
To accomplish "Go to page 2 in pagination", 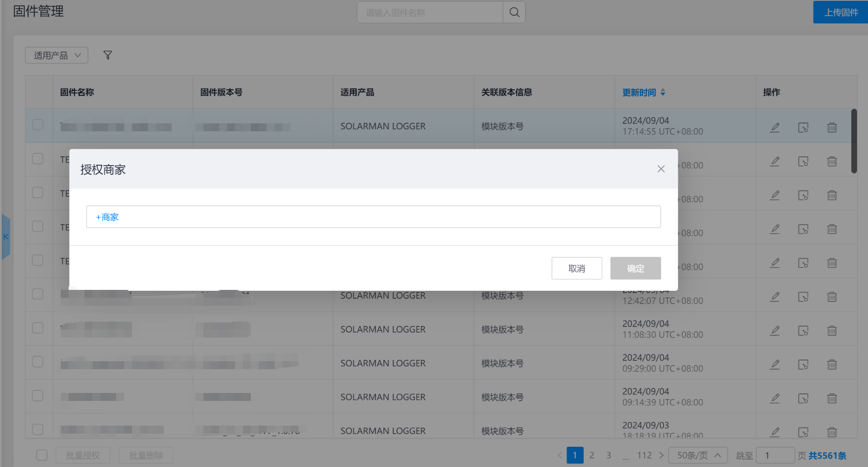I will coord(592,455).
